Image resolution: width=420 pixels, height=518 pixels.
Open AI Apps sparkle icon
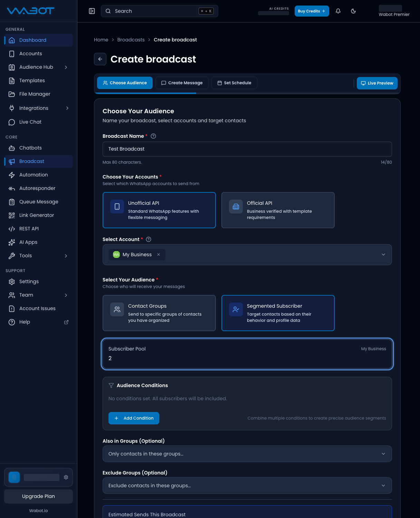(12, 242)
